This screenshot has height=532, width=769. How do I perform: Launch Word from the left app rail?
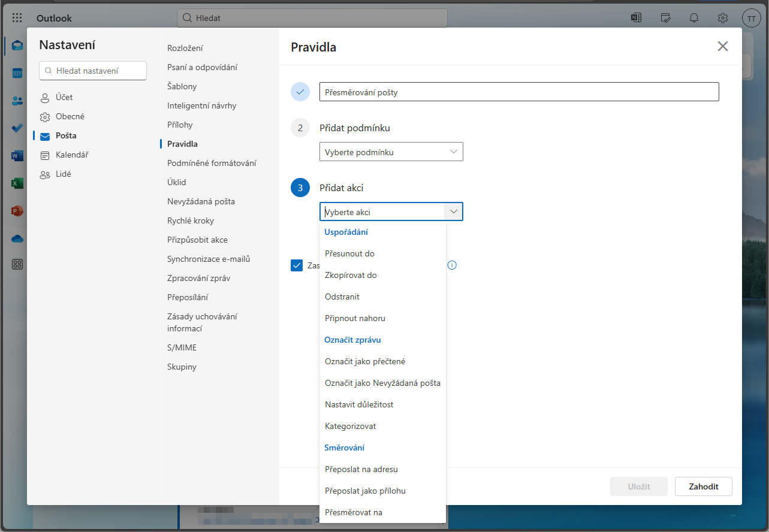click(17, 156)
